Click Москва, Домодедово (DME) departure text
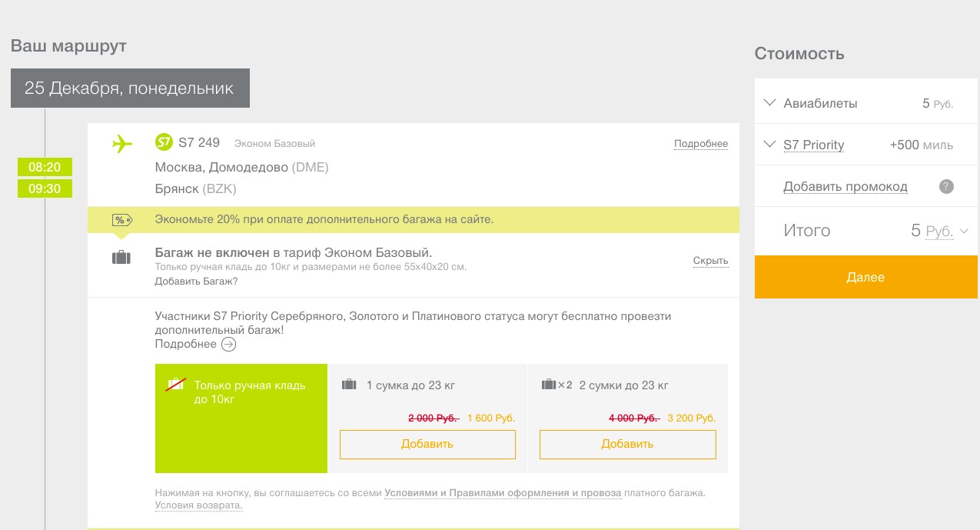This screenshot has height=530, width=980. 241,168
